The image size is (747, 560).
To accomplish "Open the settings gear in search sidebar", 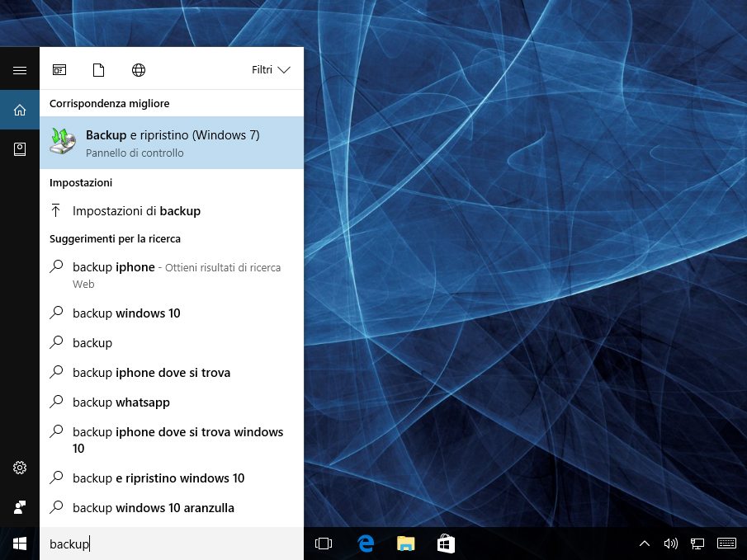I will point(20,468).
